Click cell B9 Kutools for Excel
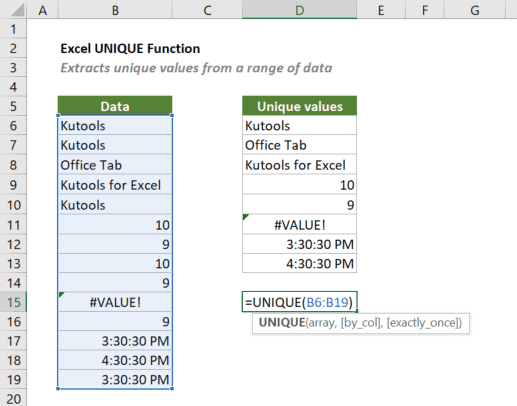The height and width of the screenshot is (406, 517). pyautogui.click(x=115, y=185)
